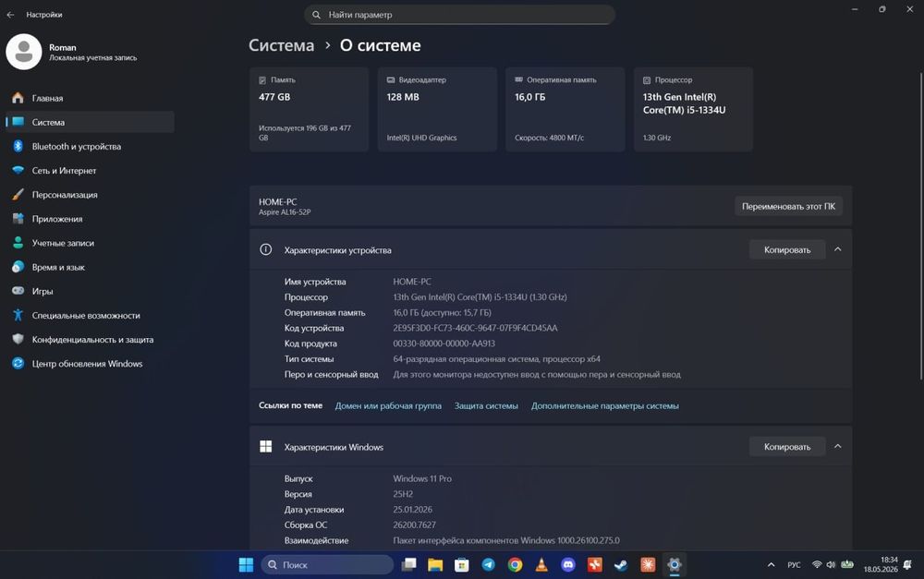The height and width of the screenshot is (579, 924).
Task: Switch the РУС input language indicator
Action: coord(794,565)
